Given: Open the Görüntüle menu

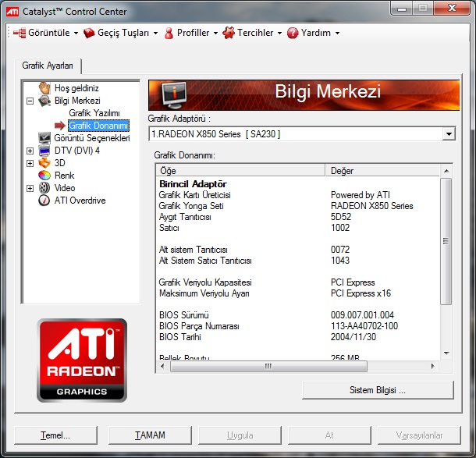Looking at the screenshot, I should pyautogui.click(x=46, y=33).
